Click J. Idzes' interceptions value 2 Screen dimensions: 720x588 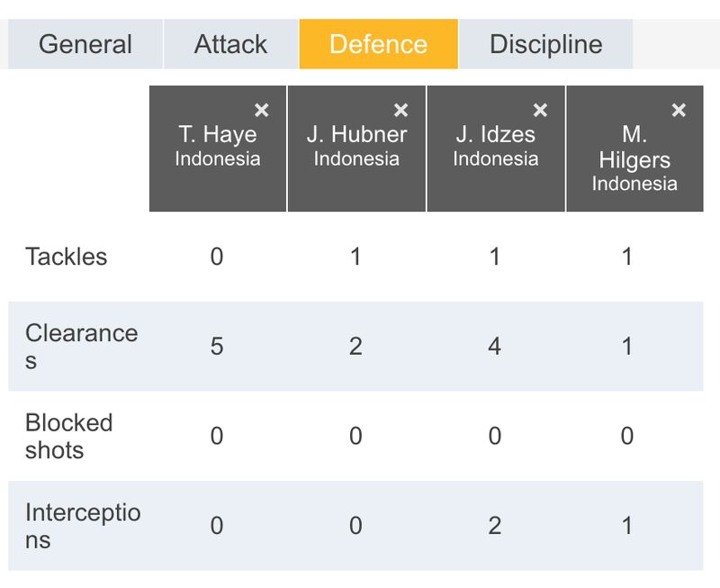[x=494, y=526]
